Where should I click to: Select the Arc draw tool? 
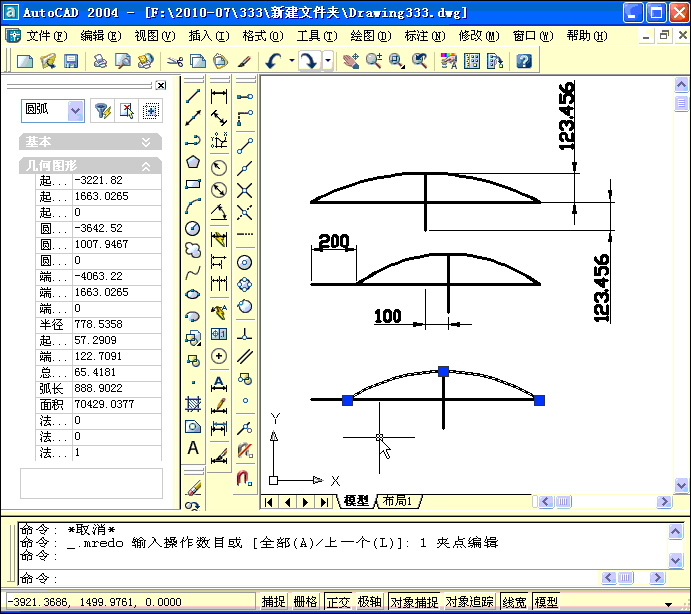click(193, 206)
